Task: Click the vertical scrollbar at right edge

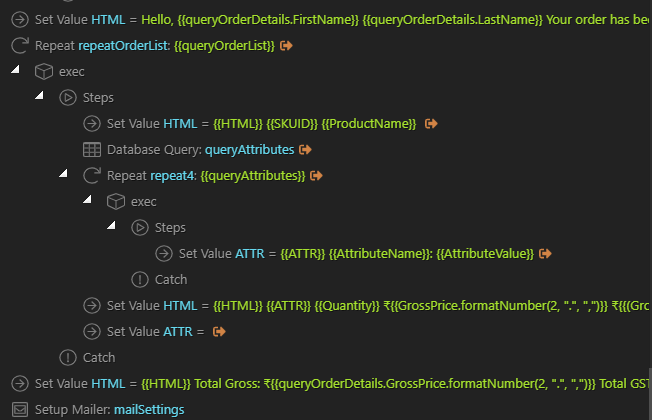Action: (x=650, y=393)
